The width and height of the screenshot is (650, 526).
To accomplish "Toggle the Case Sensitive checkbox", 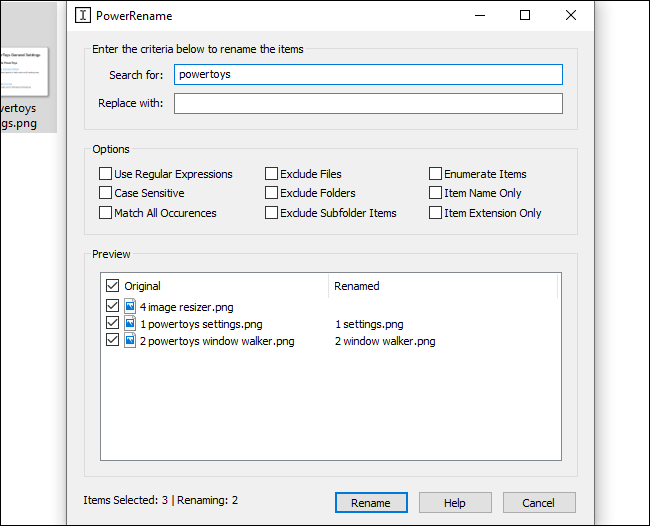I will (x=106, y=193).
